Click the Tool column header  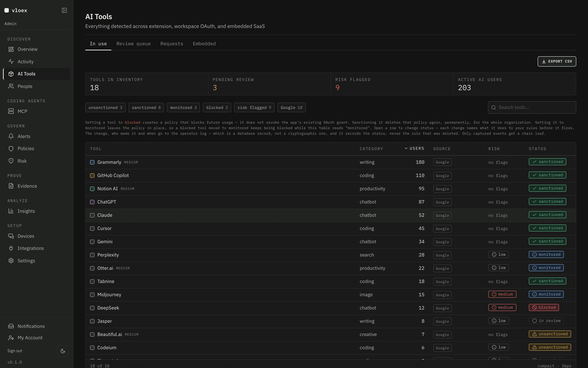tap(96, 149)
